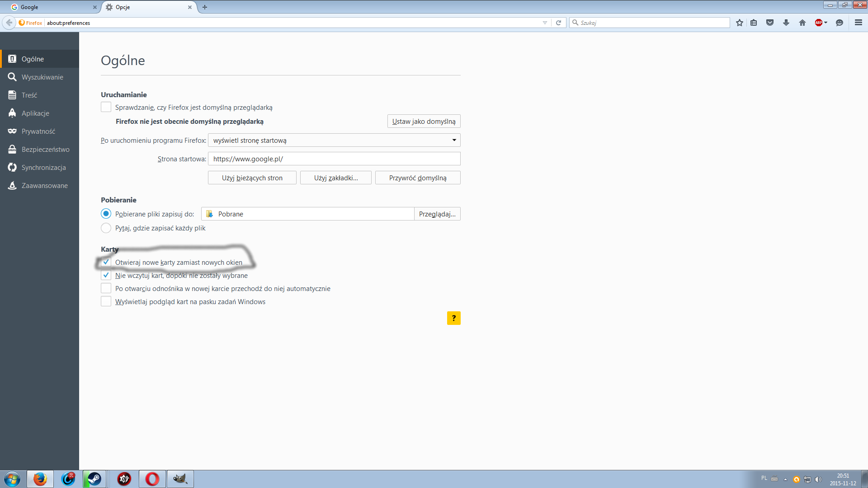
Task: Open the Zaawansowane preferences section
Action: (x=40, y=185)
